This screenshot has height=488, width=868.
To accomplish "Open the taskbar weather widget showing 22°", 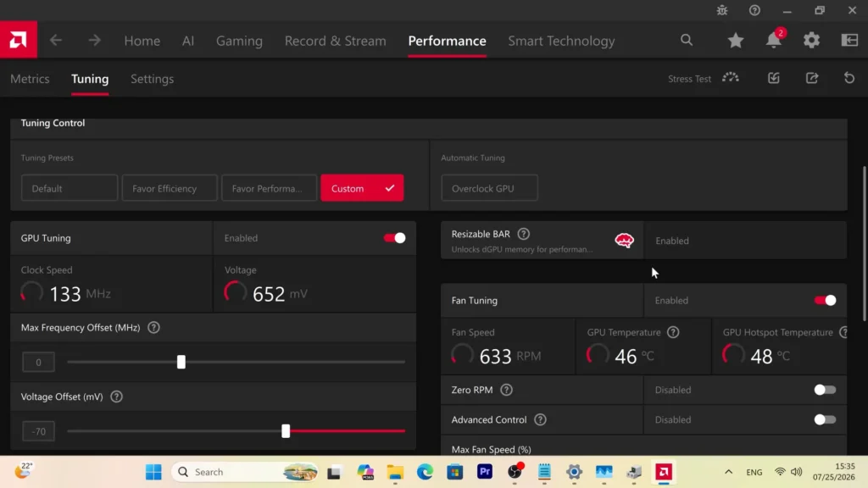I will tap(23, 471).
